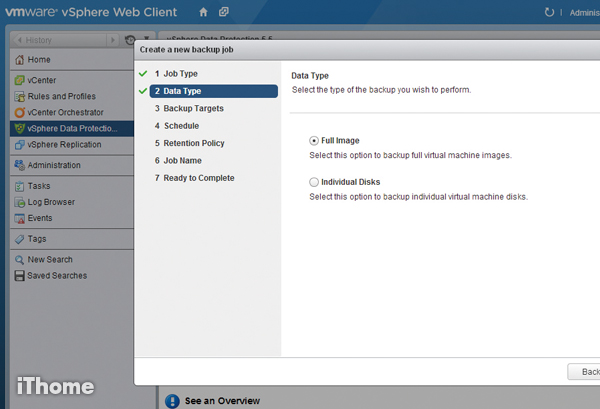Start a New Search from sidebar
Screen dimensions: 600x409
point(50,259)
